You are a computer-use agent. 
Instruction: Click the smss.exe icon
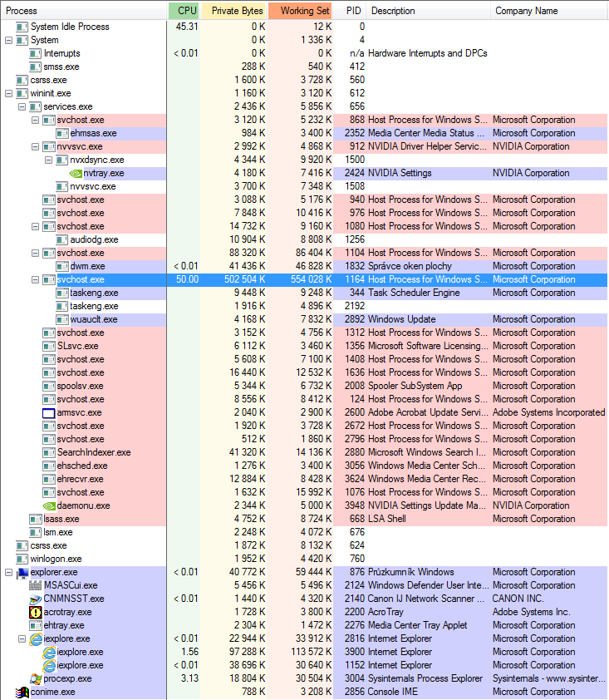tap(35, 67)
